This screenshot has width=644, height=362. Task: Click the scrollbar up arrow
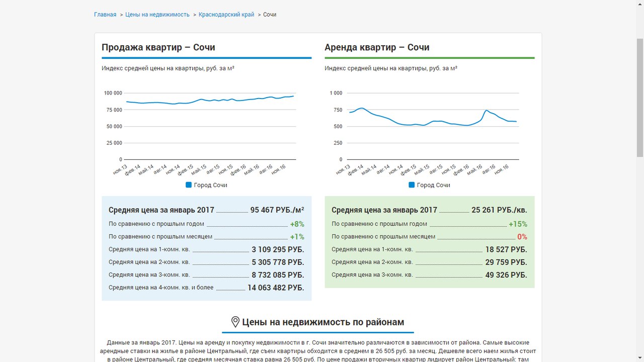click(640, 4)
